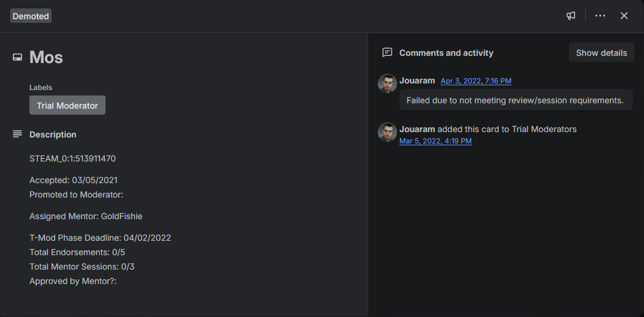Image resolution: width=644 pixels, height=317 pixels.
Task: Click the megaphone feedback icon
Action: tap(571, 16)
